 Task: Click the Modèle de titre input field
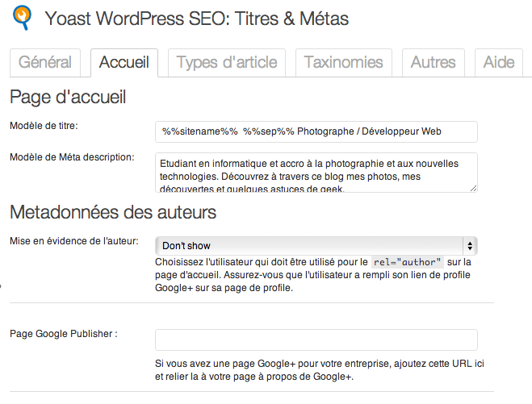click(316, 131)
